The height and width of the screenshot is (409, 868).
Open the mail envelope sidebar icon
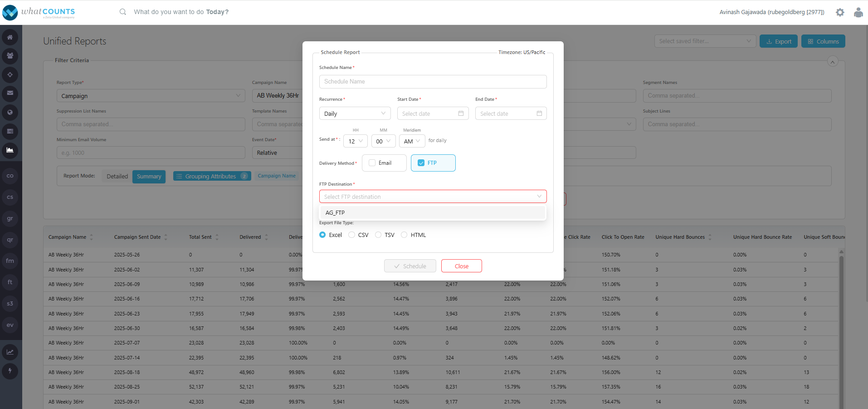tap(10, 93)
